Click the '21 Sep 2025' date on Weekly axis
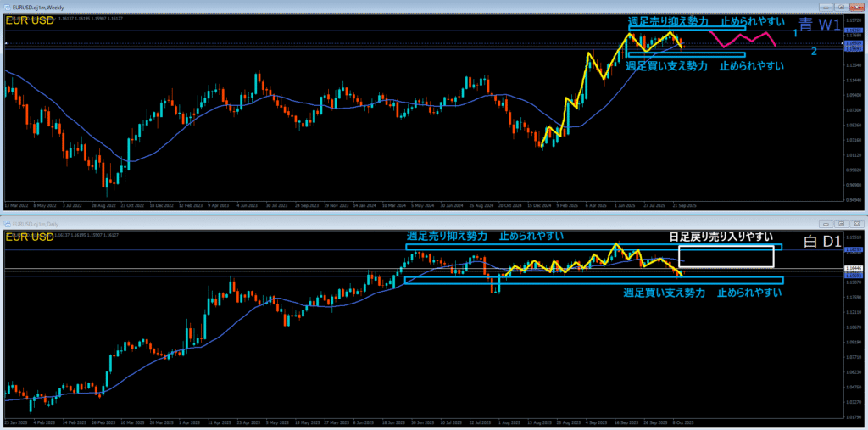The image size is (868, 430). click(685, 205)
